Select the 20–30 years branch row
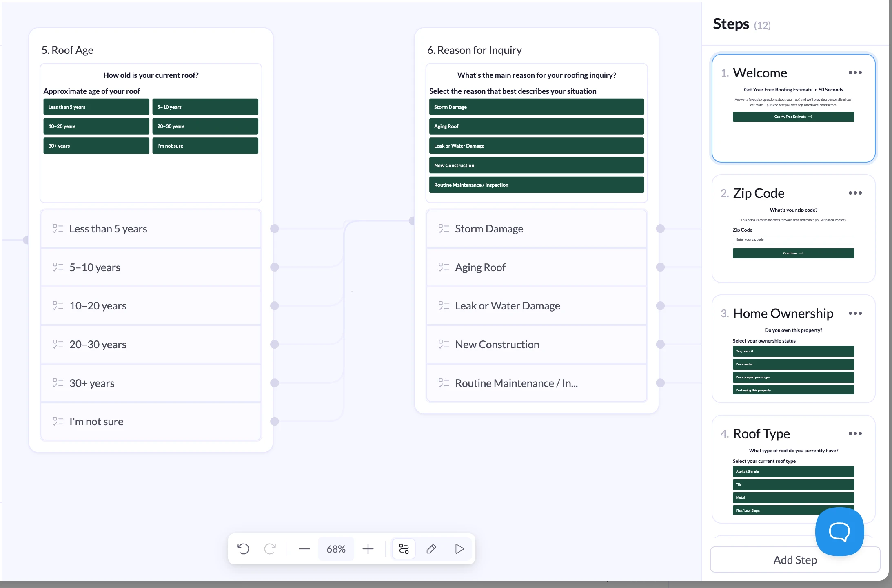 coord(151,345)
